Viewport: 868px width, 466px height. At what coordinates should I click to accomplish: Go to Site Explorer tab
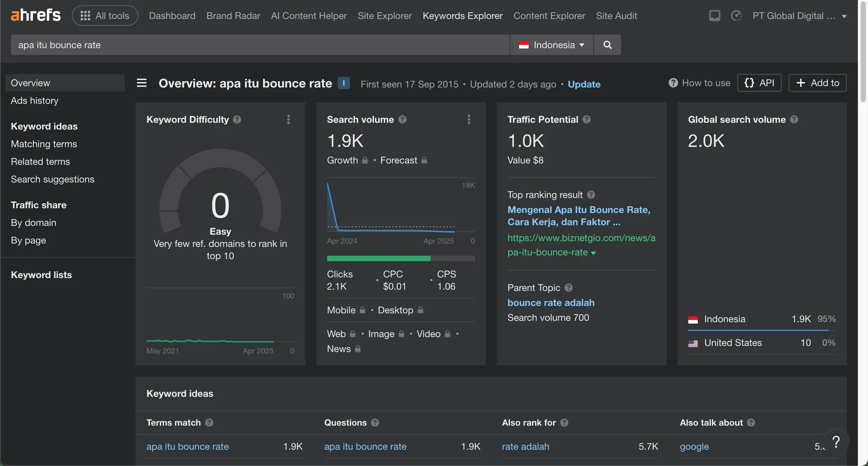(384, 16)
